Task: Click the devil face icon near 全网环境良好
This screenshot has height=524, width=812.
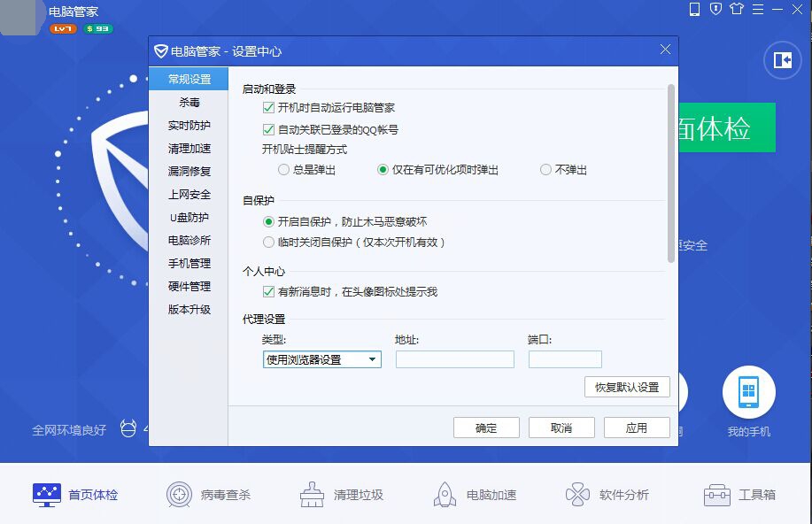Action: [128, 428]
